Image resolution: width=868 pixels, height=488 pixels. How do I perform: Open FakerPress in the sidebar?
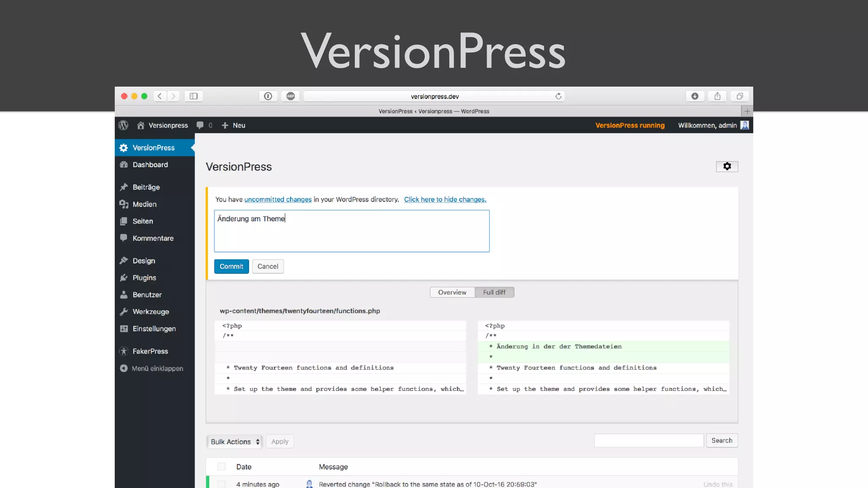[154, 351]
